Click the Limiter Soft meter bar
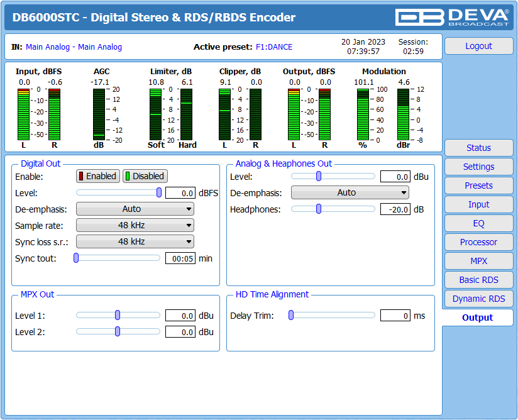Screen dimensions: 518x420 [x=155, y=114]
